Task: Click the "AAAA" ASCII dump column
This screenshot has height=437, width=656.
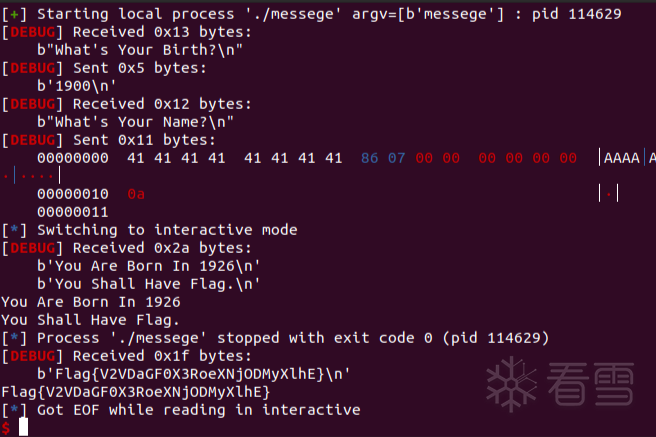Action: (x=622, y=158)
